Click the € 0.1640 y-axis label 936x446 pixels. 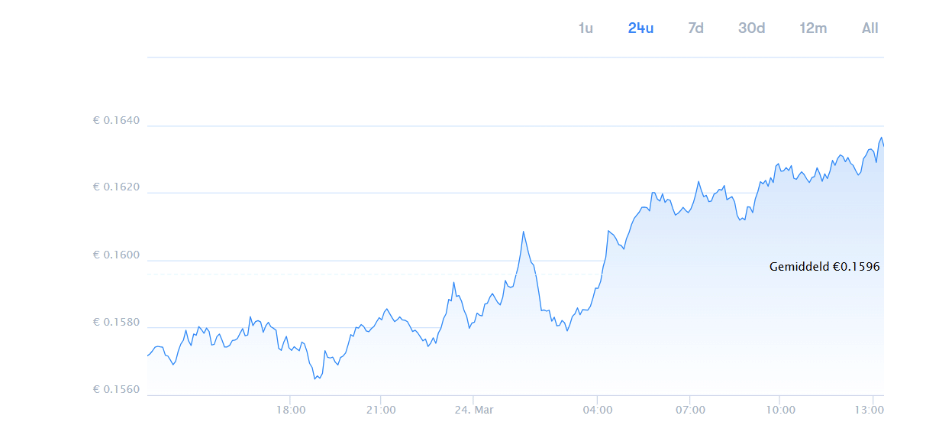116,121
